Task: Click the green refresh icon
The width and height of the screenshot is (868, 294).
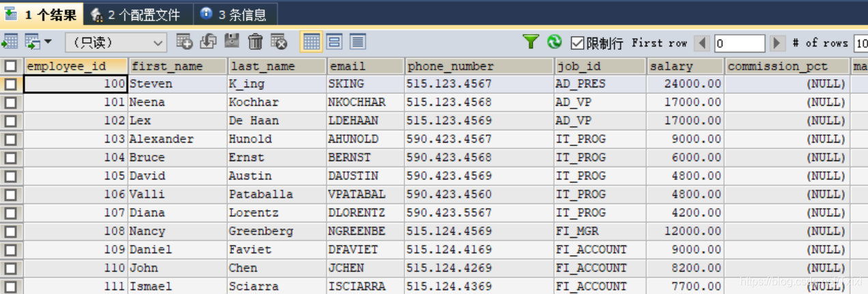Action: pos(555,42)
